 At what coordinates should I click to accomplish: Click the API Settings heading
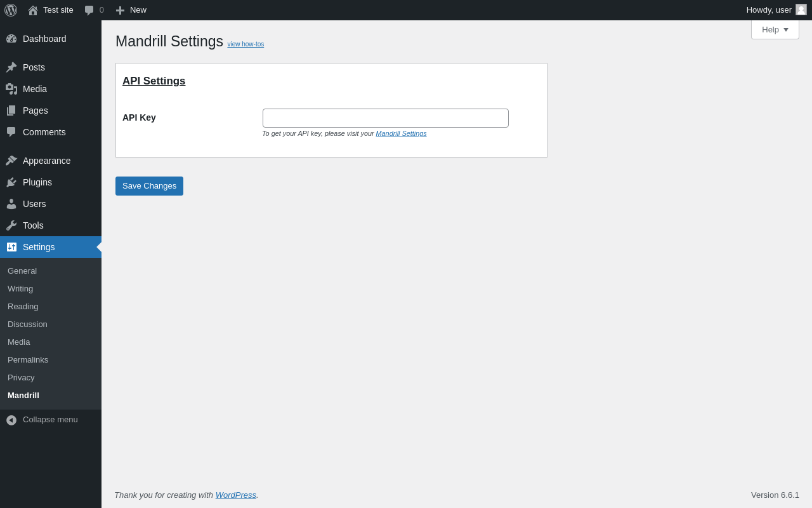click(154, 81)
